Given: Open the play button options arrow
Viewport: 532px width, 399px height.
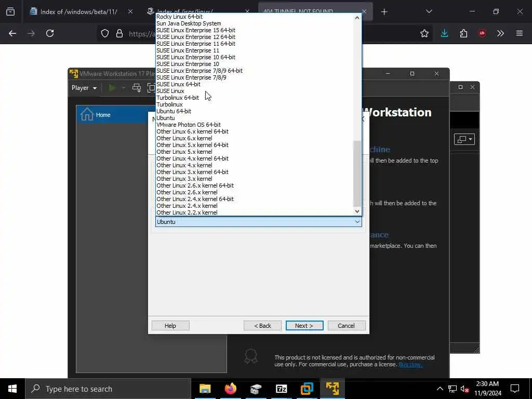Looking at the screenshot, I should point(124,88).
